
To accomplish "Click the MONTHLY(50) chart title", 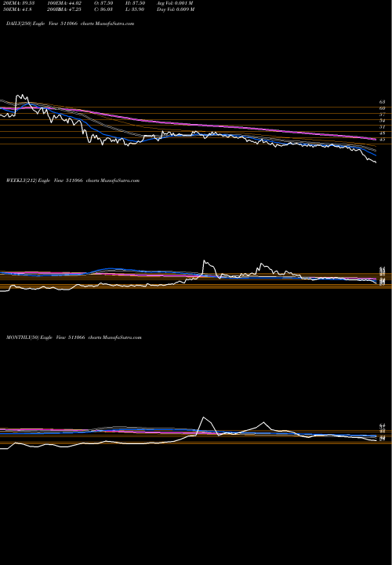I will (74, 337).
